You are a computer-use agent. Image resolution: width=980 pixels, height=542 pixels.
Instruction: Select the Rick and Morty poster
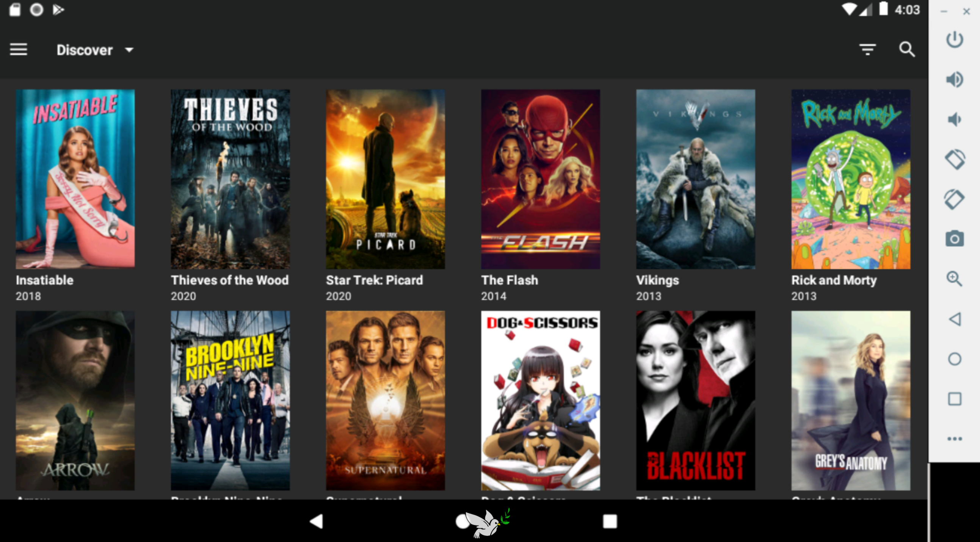pos(851,179)
